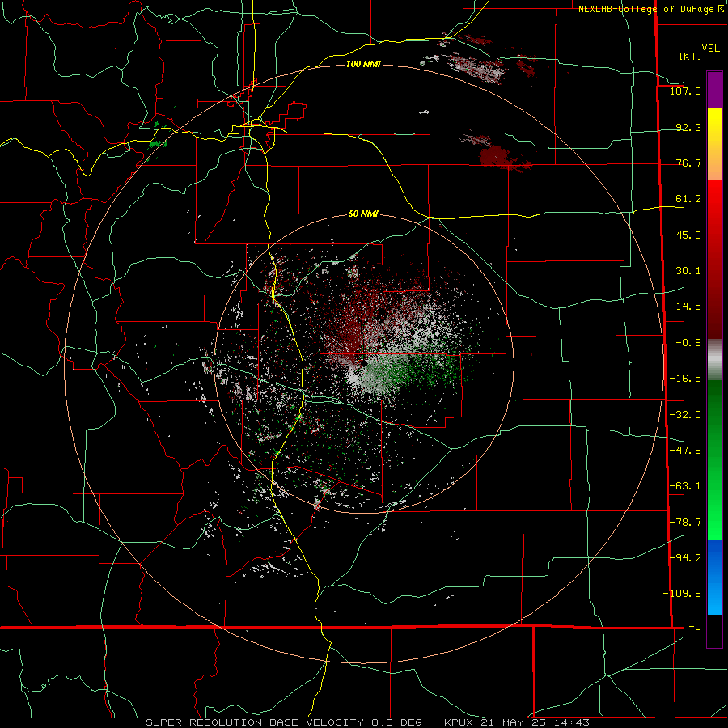728x728 pixels.
Task: Click the 30.1 value on the scale
Action: pyautogui.click(x=688, y=271)
